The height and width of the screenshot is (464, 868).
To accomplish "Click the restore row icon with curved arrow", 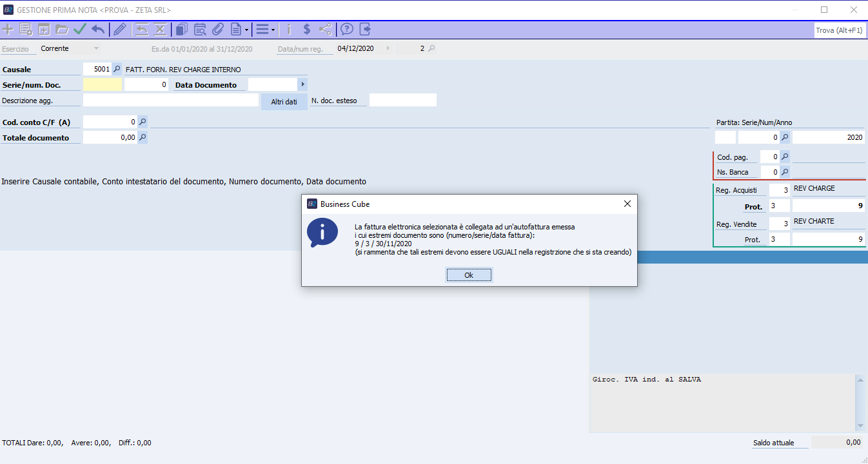I will coord(142,30).
